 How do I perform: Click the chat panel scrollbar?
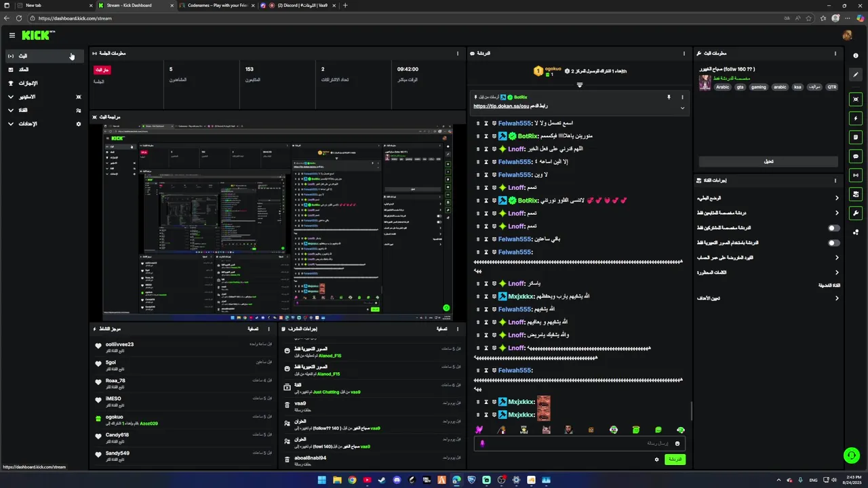point(691,411)
